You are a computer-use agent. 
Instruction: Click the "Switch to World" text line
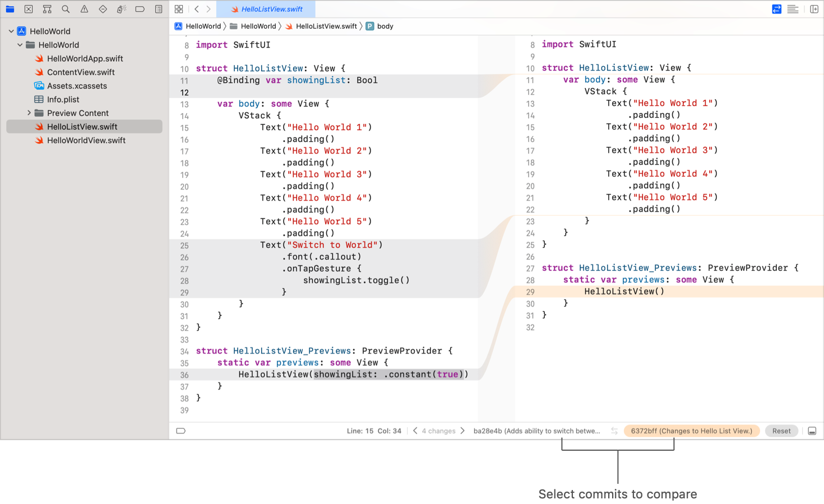[321, 245]
